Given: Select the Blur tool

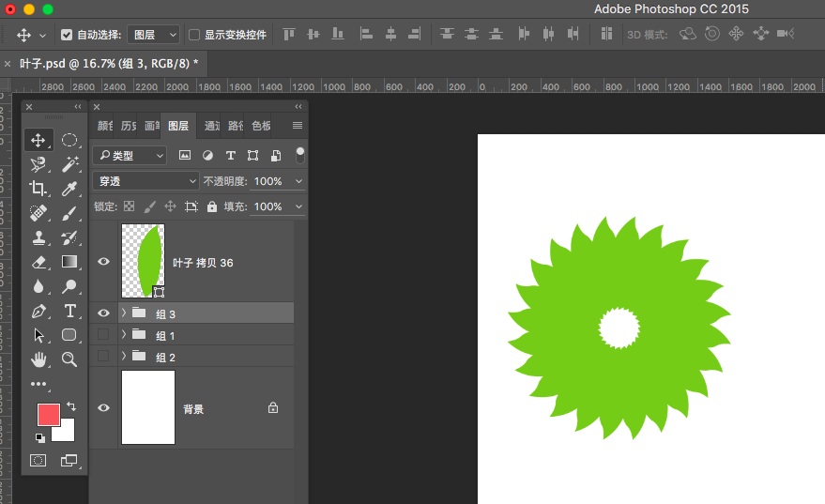Looking at the screenshot, I should point(38,286).
